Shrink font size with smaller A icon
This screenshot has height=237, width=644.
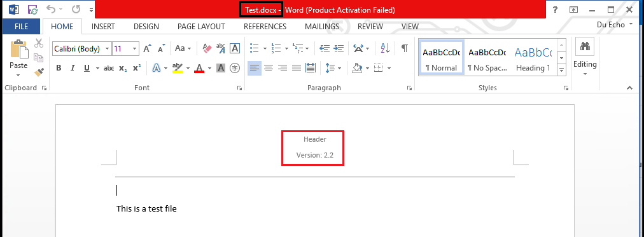[162, 48]
